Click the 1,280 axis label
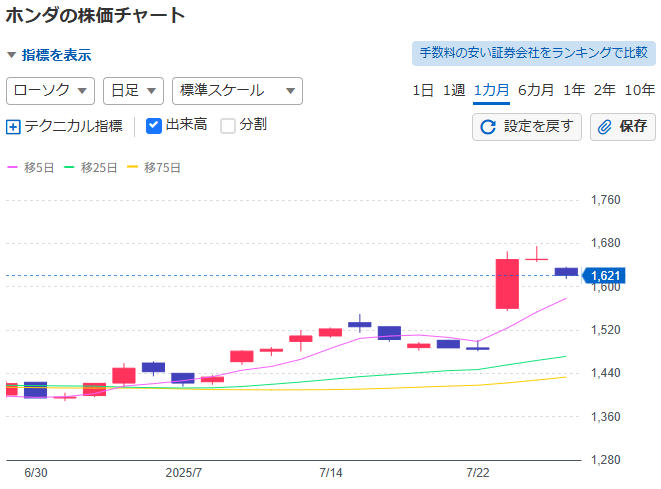661x489 pixels. 606,460
